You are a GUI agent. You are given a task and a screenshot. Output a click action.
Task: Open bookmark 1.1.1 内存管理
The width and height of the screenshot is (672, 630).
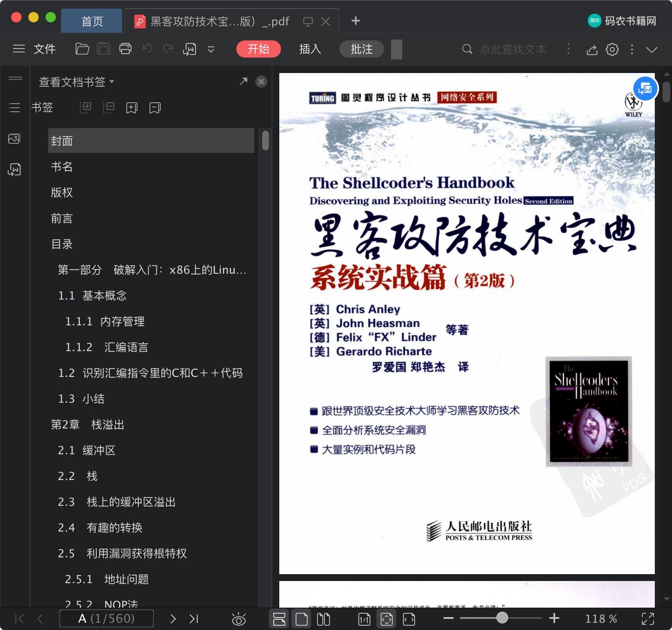click(x=105, y=321)
